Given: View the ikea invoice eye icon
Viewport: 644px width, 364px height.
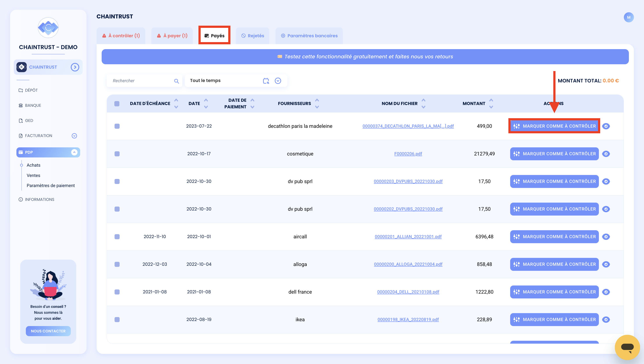Looking at the screenshot, I should pyautogui.click(x=606, y=319).
